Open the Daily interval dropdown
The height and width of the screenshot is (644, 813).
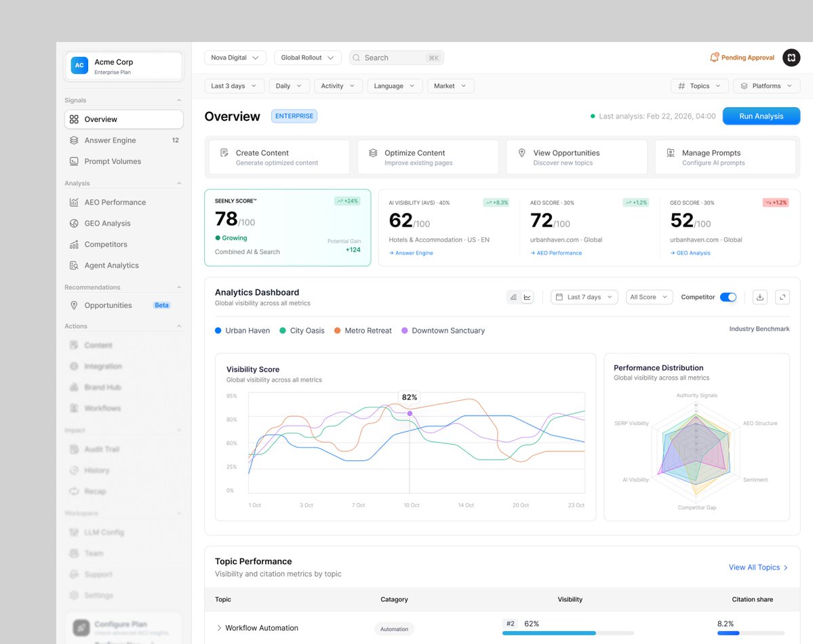289,86
